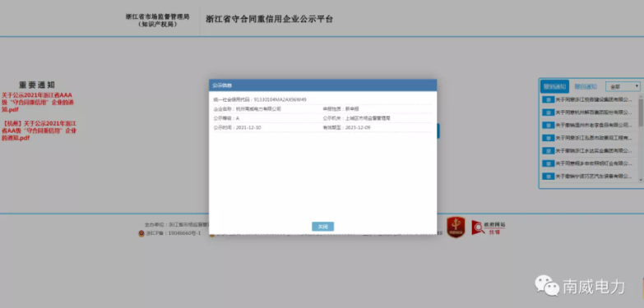The image size is (644, 308).
Task: Click blue tag on 杭州解百集团 notice
Action: [548, 113]
